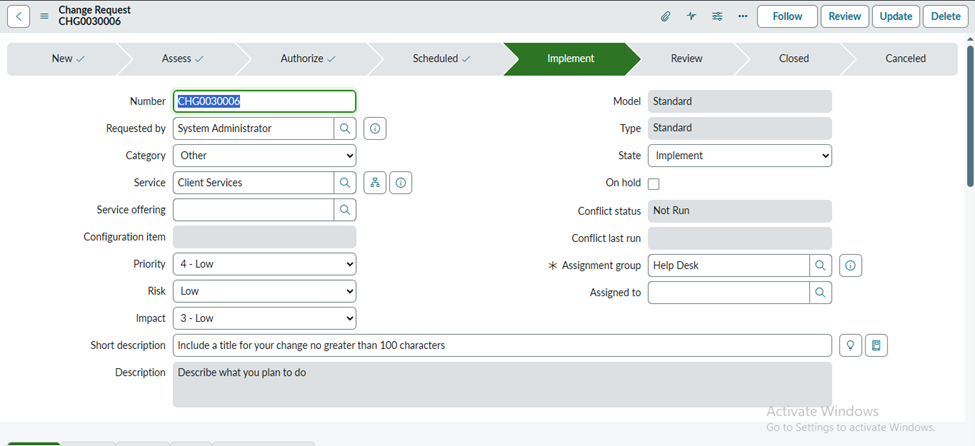
Task: Select the Review stage in the workflow bar
Action: pyautogui.click(x=686, y=59)
